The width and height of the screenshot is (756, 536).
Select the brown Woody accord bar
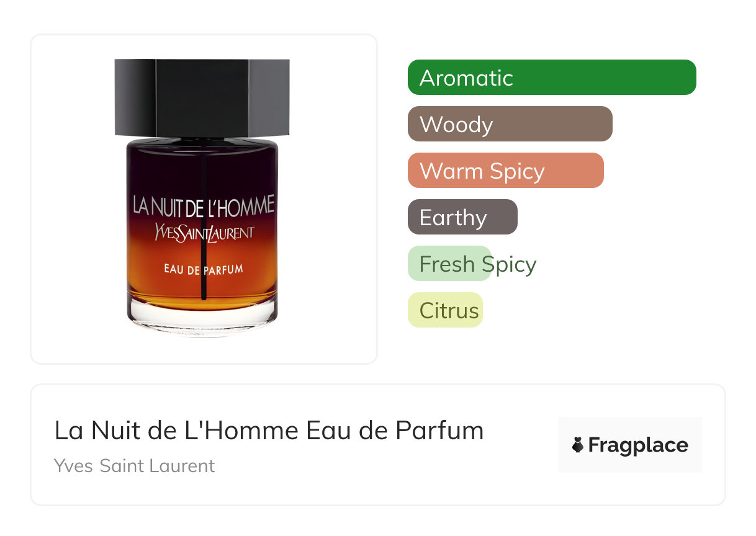pyautogui.click(x=510, y=124)
